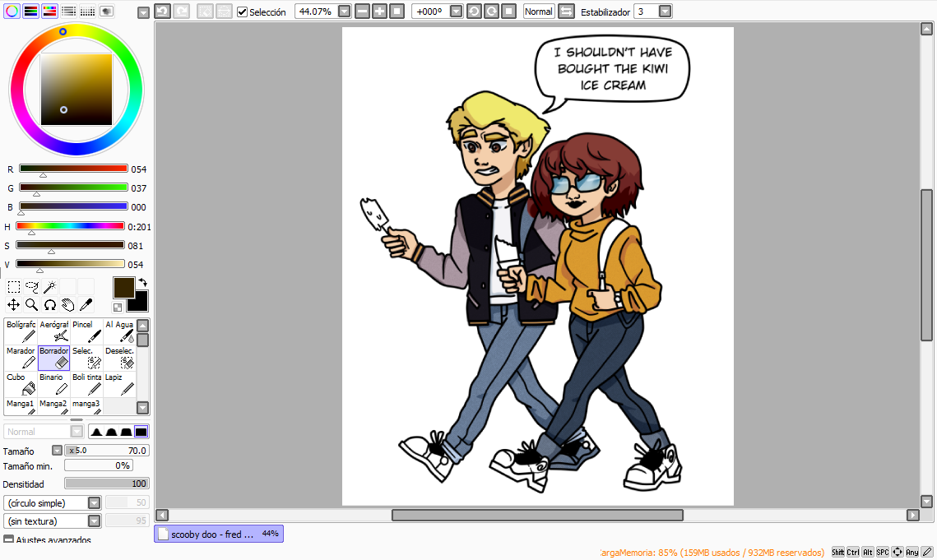Select the Cubo bucket fill tool

coord(21,384)
